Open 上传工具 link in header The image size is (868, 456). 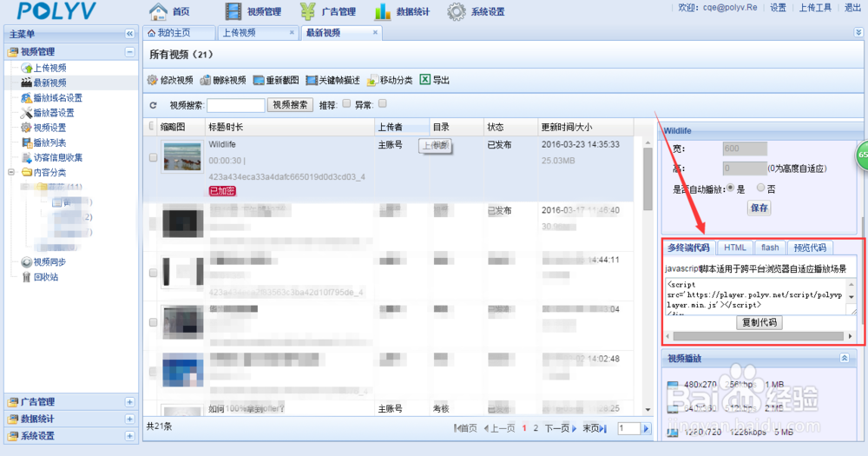click(815, 7)
